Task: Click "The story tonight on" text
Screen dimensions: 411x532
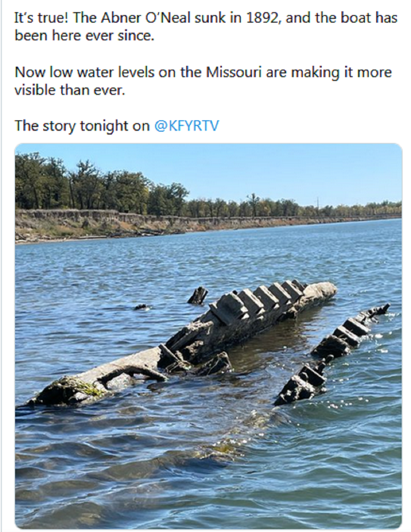Action: 82,126
